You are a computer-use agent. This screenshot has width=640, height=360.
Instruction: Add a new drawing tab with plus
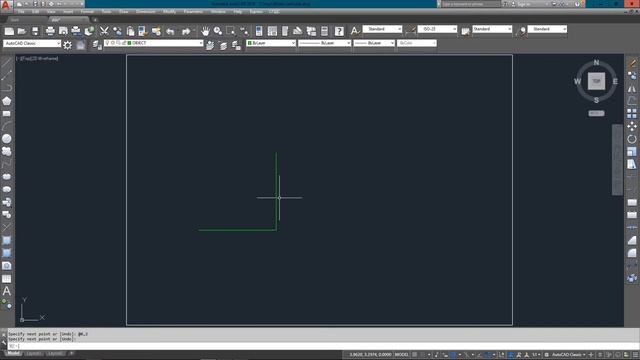[x=95, y=20]
